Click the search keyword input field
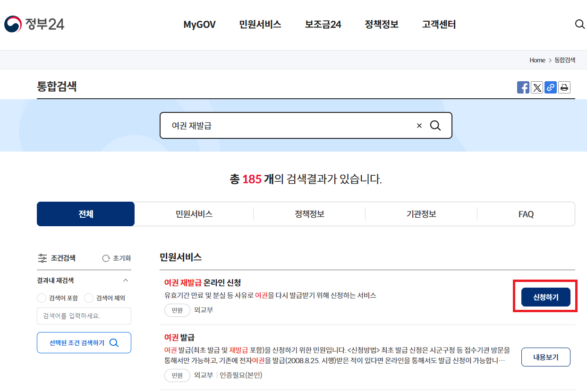Image resolution: width=587 pixels, height=392 pixels. point(84,315)
